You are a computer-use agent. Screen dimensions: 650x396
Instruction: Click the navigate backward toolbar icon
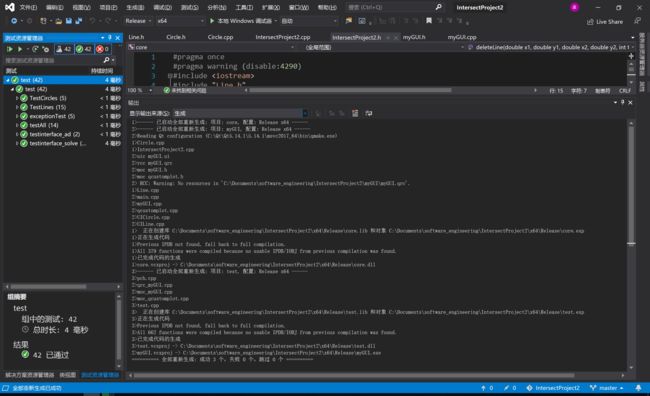pos(14,21)
